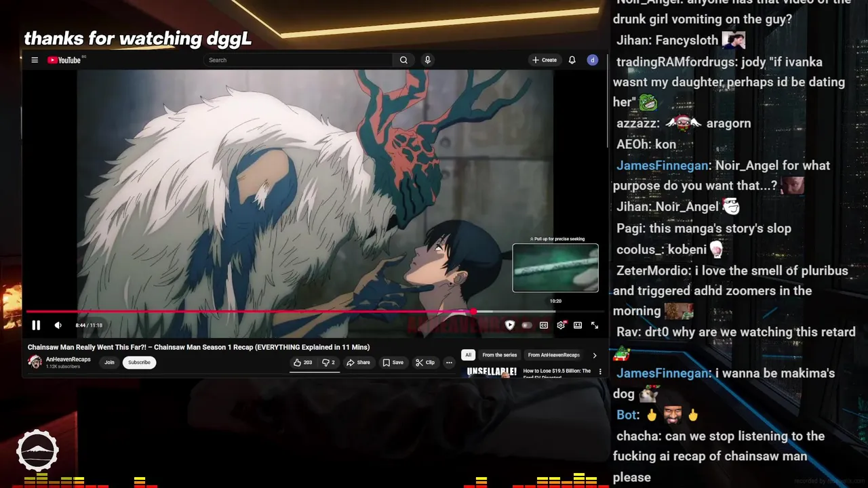The image size is (868, 488).
Task: Share the video
Action: point(358,363)
